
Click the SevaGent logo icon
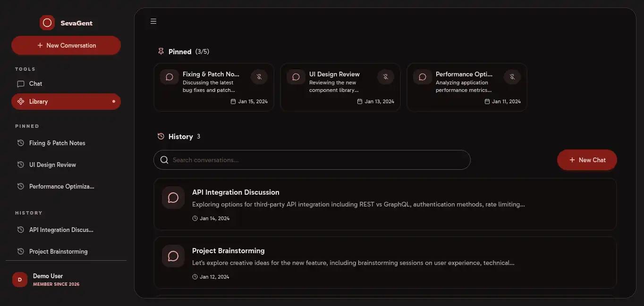pos(47,23)
